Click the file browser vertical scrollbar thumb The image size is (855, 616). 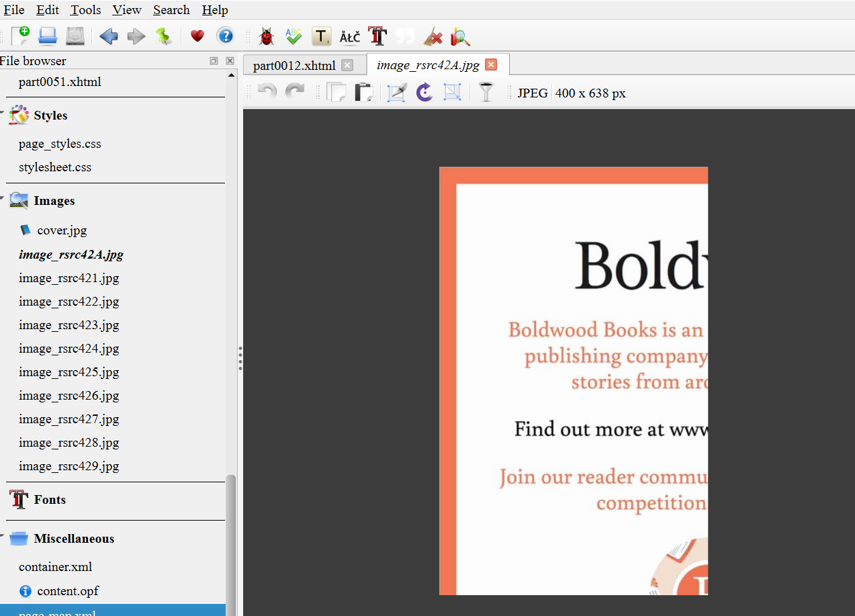pyautogui.click(x=231, y=545)
